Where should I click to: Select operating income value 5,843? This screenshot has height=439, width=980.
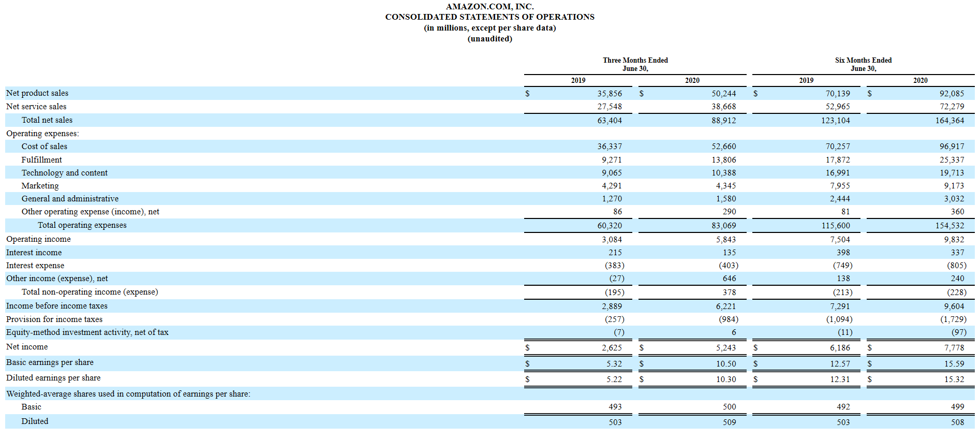[x=726, y=240]
